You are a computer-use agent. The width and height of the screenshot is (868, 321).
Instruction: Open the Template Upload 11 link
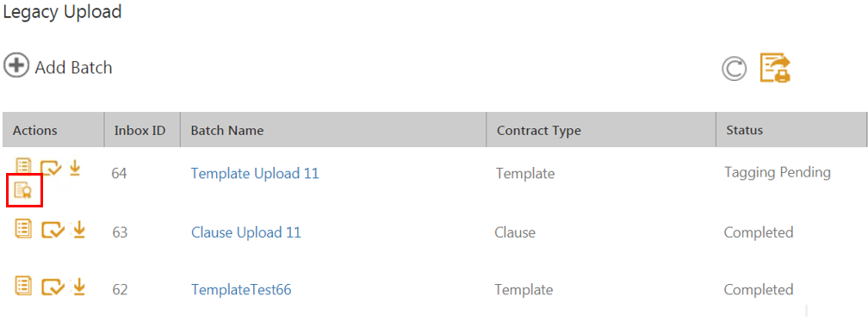pyautogui.click(x=255, y=173)
